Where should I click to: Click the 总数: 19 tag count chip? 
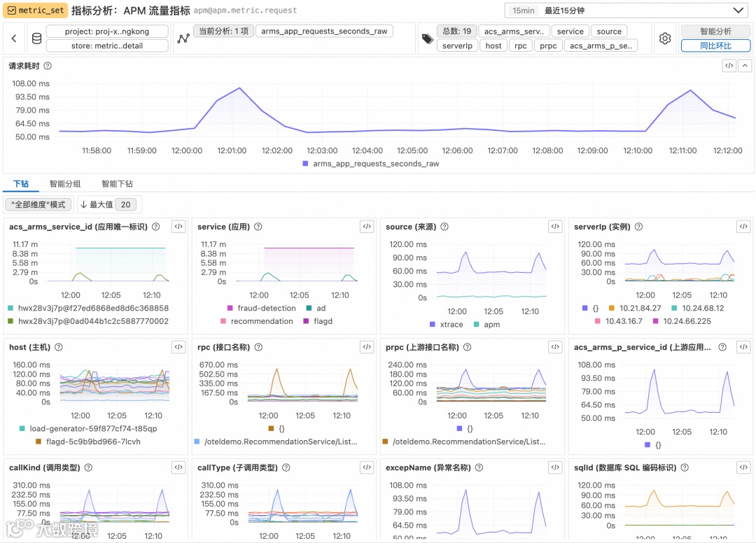(456, 31)
